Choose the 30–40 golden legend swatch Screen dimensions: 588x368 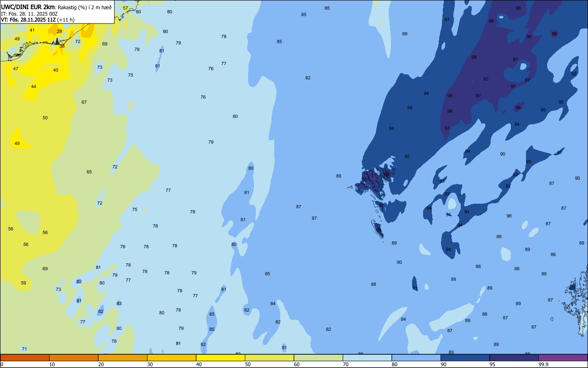coord(171,357)
